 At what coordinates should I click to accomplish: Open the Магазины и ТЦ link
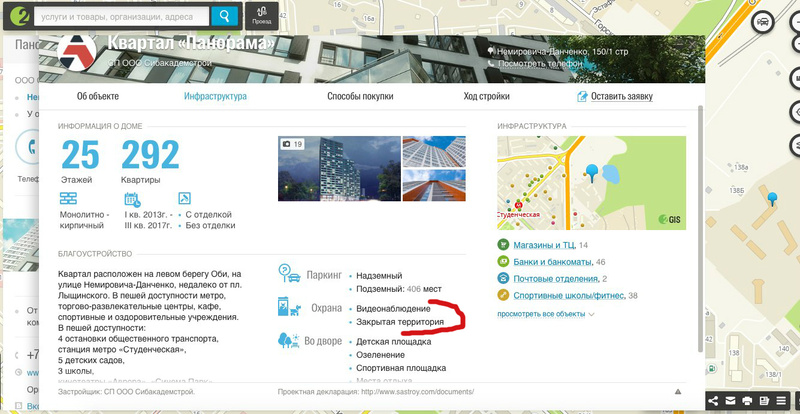[x=544, y=245]
